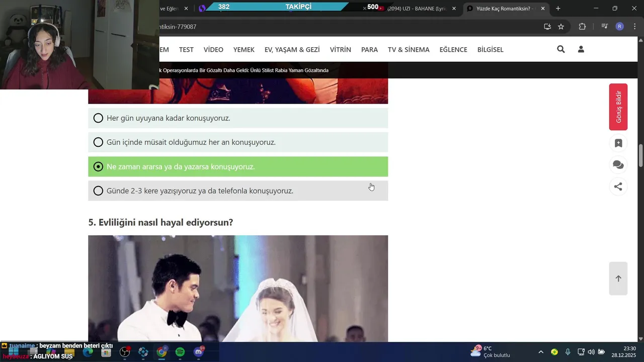Open OBS Studio from the taskbar
The image size is (644, 362).
click(125, 352)
